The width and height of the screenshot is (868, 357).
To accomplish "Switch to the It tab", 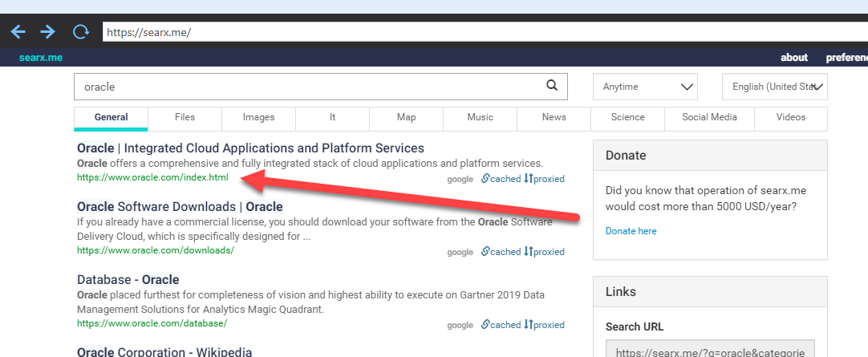I will click(x=332, y=117).
